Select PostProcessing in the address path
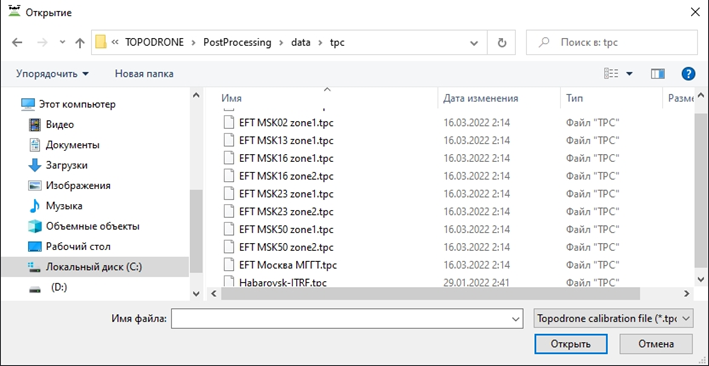Screen dimensions: 709x366 pyautogui.click(x=237, y=43)
